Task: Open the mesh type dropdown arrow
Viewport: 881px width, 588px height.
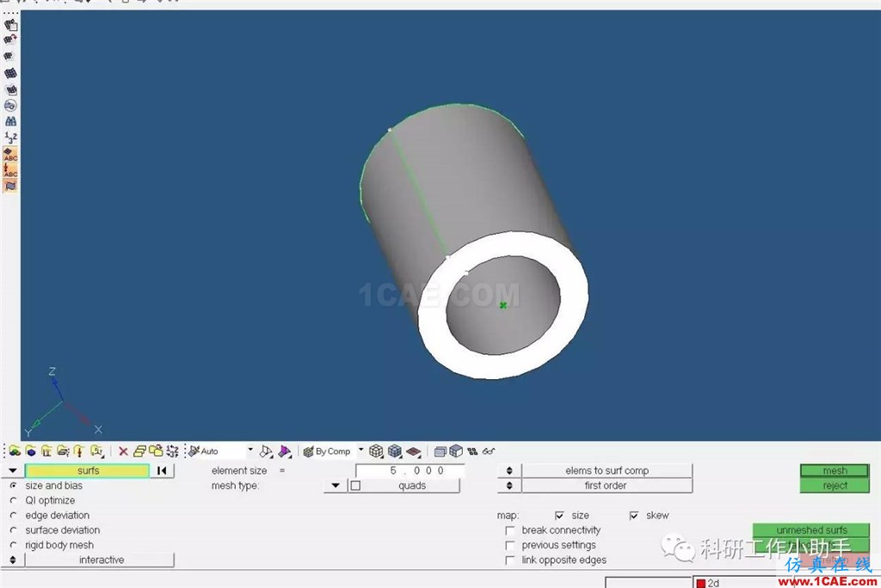Action: coord(336,486)
